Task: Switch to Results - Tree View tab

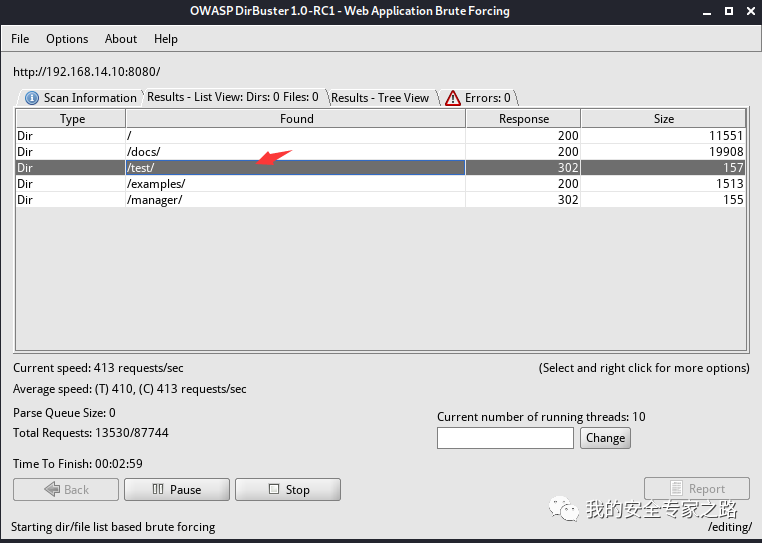Action: coord(380,98)
